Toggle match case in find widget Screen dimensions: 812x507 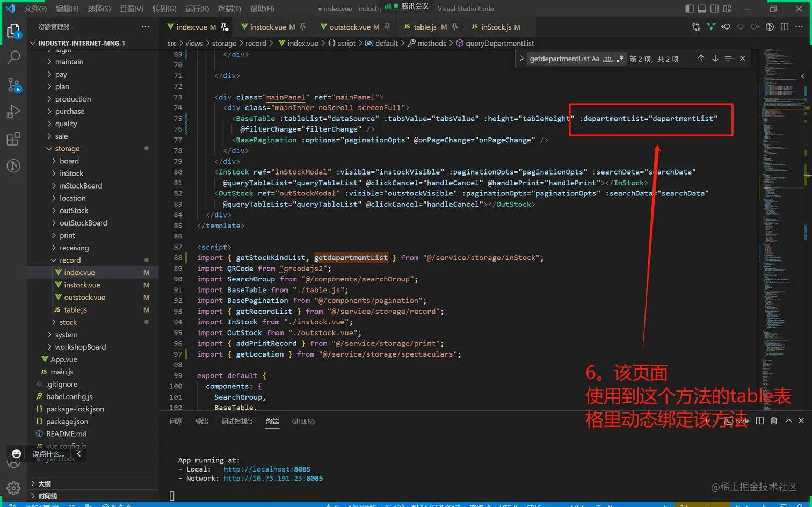(x=596, y=59)
